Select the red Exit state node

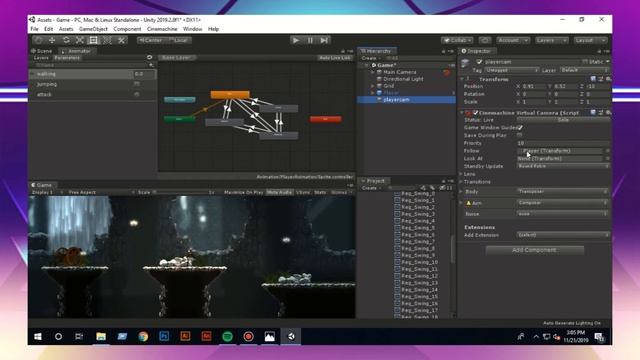click(325, 119)
